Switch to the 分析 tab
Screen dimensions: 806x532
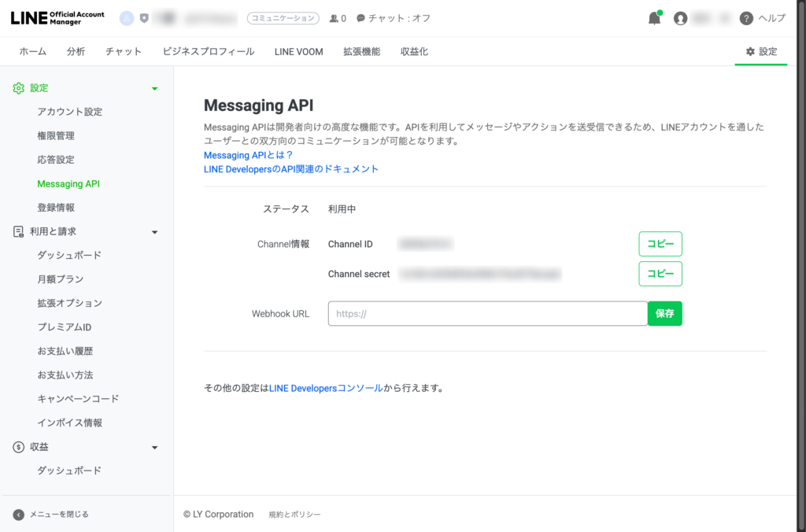[76, 52]
